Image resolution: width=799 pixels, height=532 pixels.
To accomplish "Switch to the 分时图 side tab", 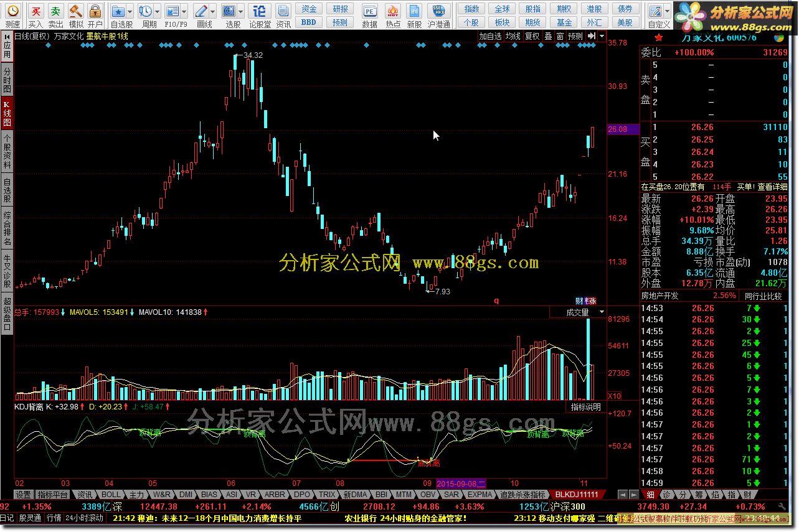I will pos(7,80).
